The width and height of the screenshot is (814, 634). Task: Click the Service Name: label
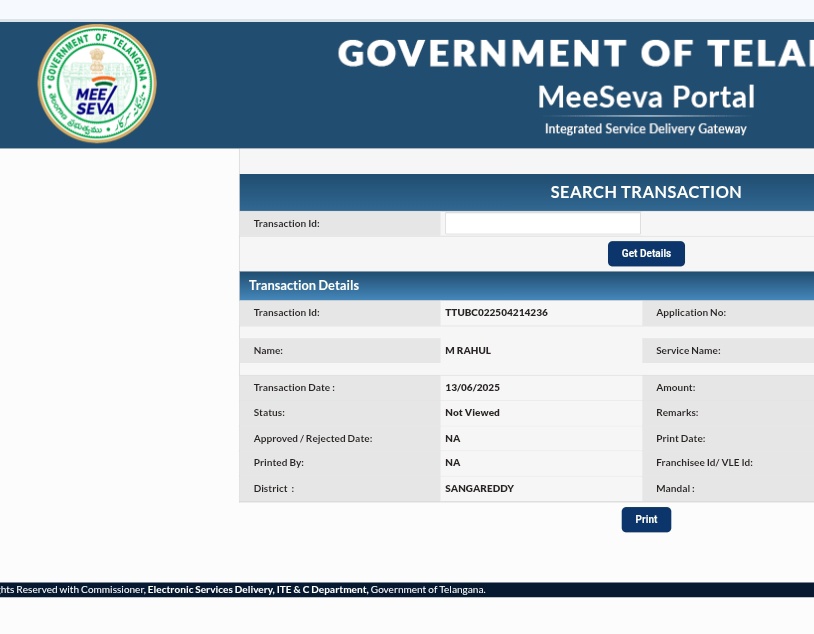click(688, 350)
